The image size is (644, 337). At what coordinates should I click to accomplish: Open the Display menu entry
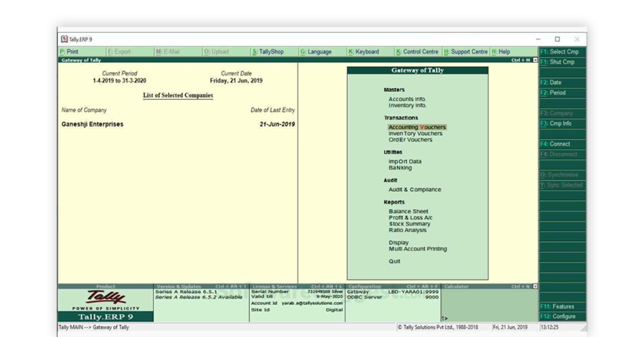pyautogui.click(x=398, y=243)
